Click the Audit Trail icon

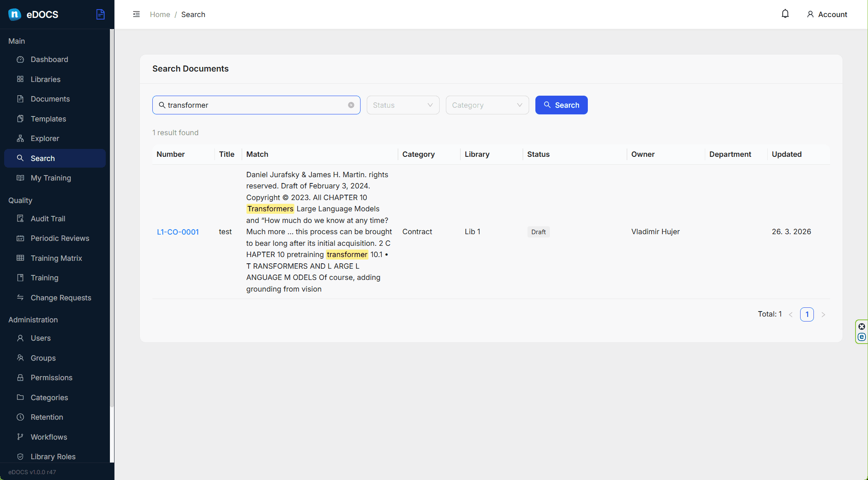20,218
